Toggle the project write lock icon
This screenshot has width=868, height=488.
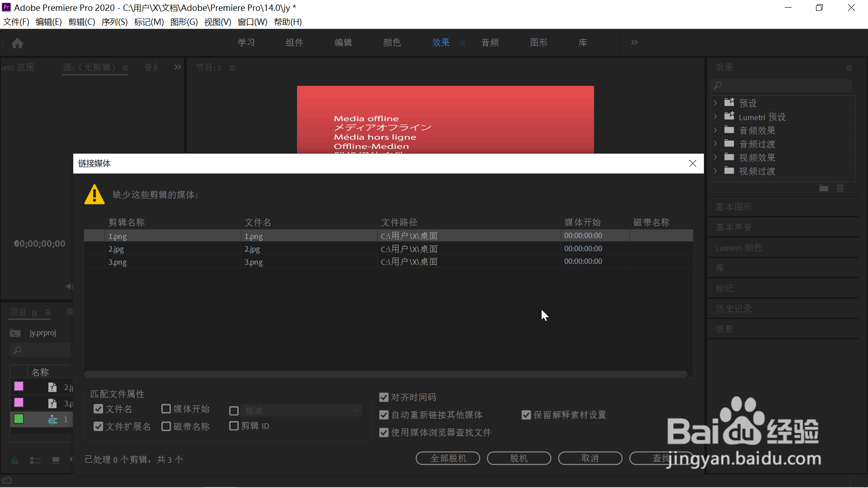(x=15, y=460)
